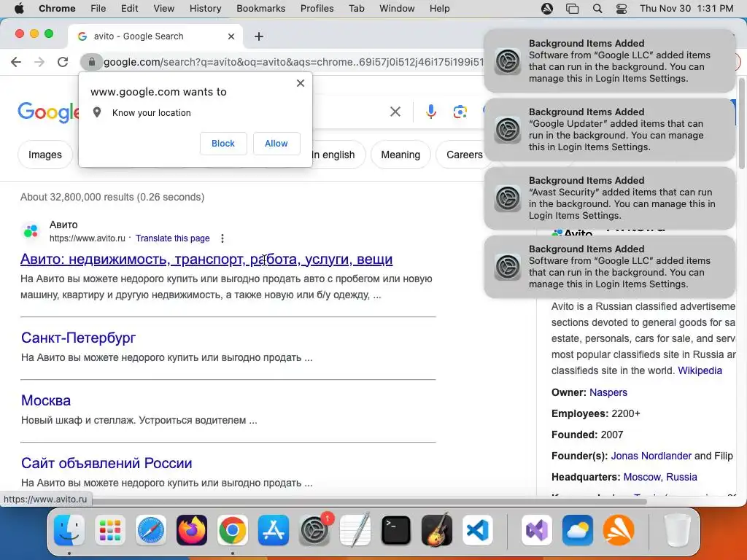Open the View menu
The width and height of the screenshot is (747, 560).
(164, 8)
